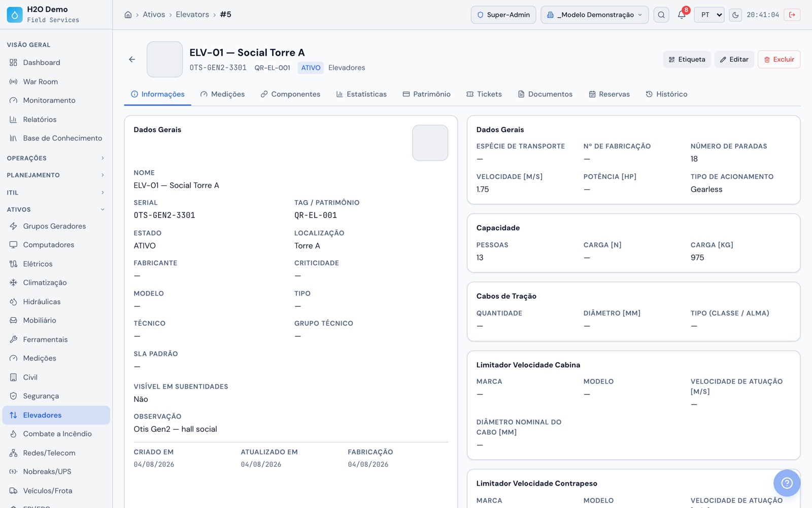
Task: Open Monitoramento in the sidebar
Action: coord(56,101)
